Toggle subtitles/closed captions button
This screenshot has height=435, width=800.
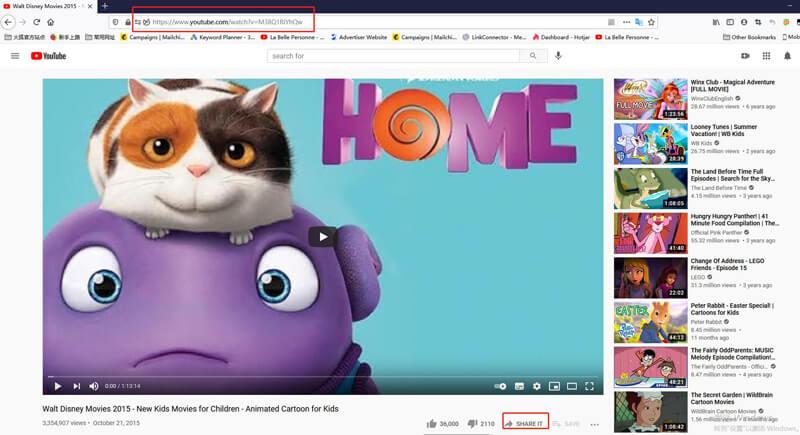point(519,386)
